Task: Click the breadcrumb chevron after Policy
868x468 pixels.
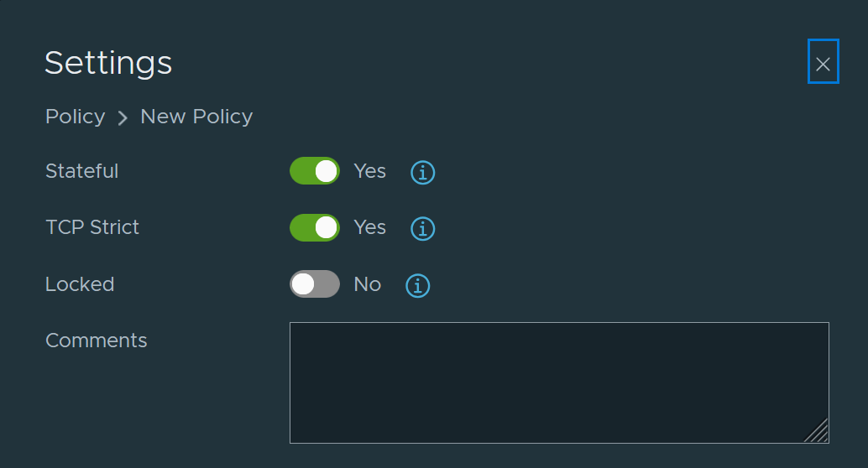Action: pos(123,117)
